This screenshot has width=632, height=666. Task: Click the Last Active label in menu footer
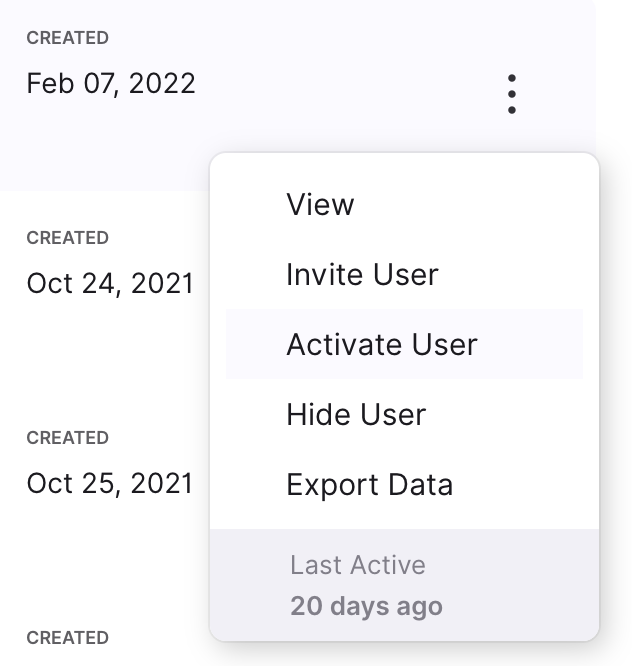pyautogui.click(x=358, y=565)
